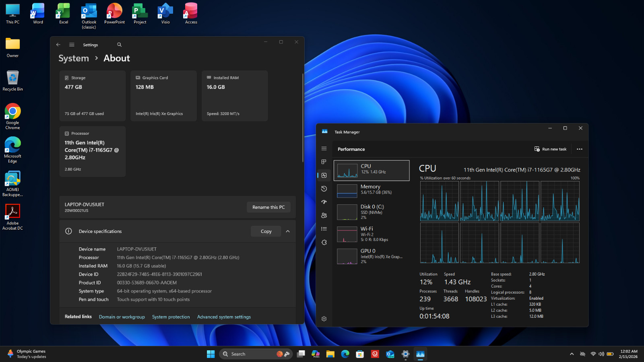Open Task Manager three-dots more options
Screen dimensions: 644x362
click(x=580, y=149)
